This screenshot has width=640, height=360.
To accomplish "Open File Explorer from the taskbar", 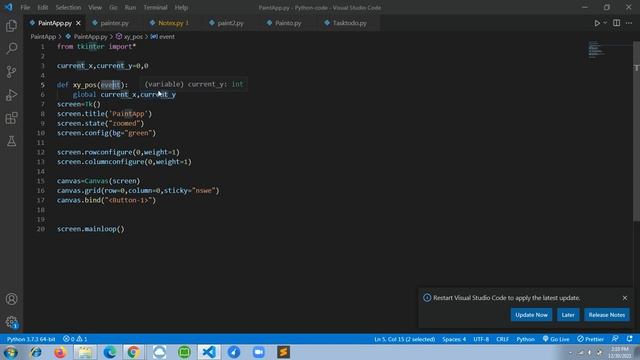I will coord(85,352).
